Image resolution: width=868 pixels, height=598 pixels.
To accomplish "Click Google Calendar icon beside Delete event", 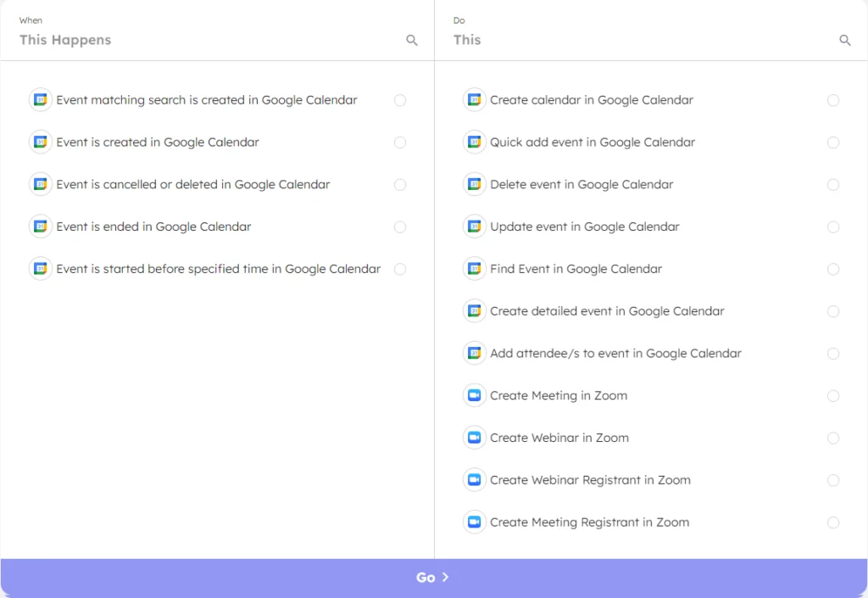I will coord(474,185).
